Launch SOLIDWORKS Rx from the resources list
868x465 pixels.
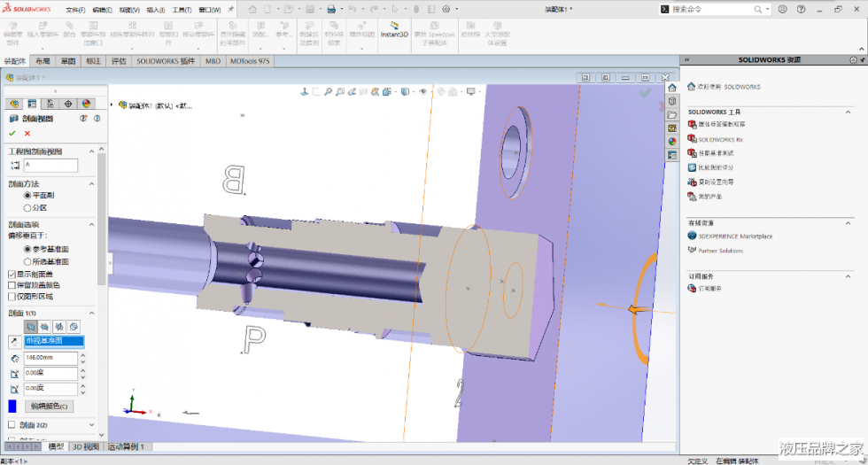point(719,139)
